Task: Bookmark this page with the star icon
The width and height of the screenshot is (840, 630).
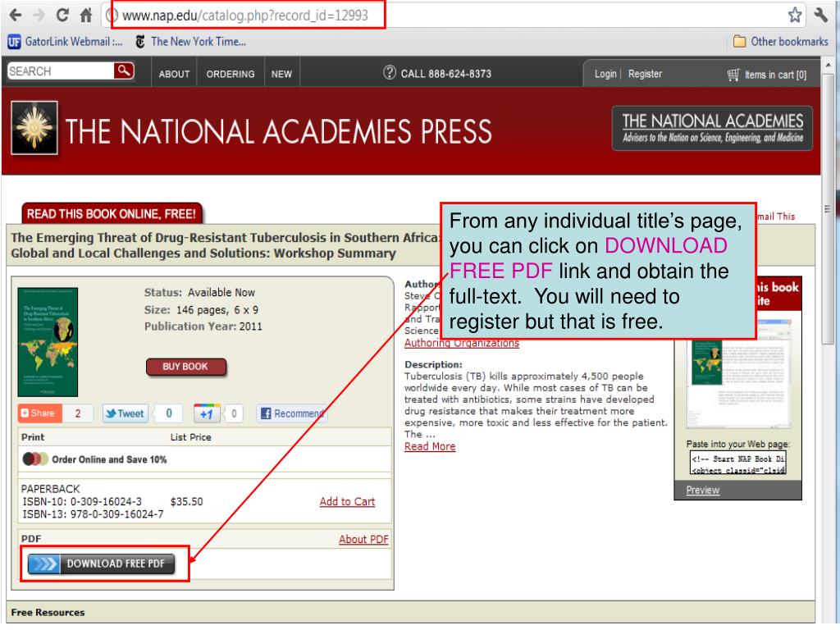Action: (794, 15)
